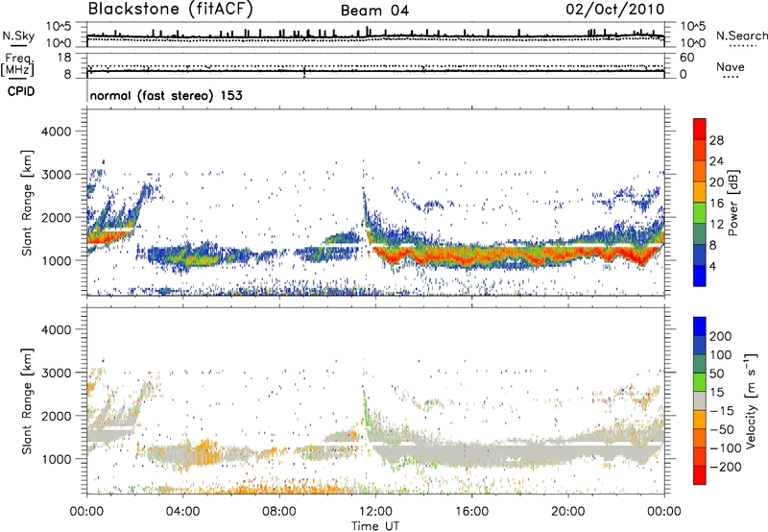This screenshot has height=532, width=768.
Task: Click the Time UT axis label
Action: tap(375, 525)
